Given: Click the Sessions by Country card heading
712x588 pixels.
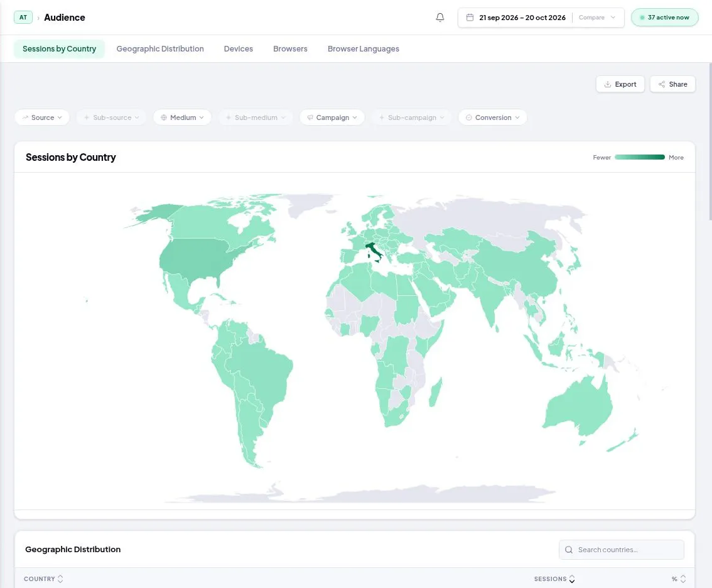Looking at the screenshot, I should click(71, 157).
